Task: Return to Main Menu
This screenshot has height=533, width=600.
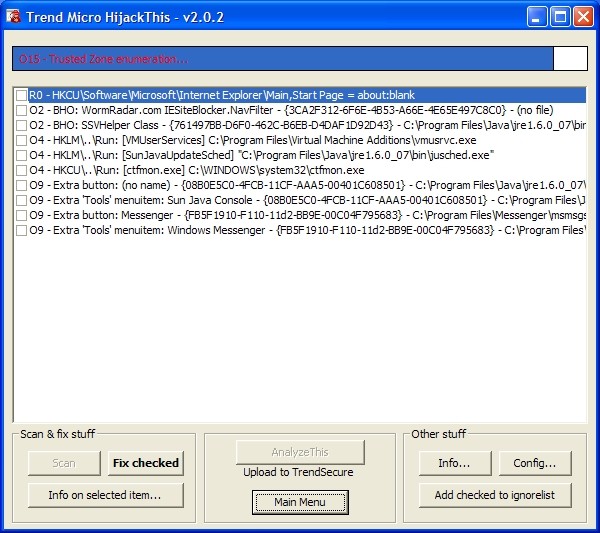Action: tap(300, 502)
